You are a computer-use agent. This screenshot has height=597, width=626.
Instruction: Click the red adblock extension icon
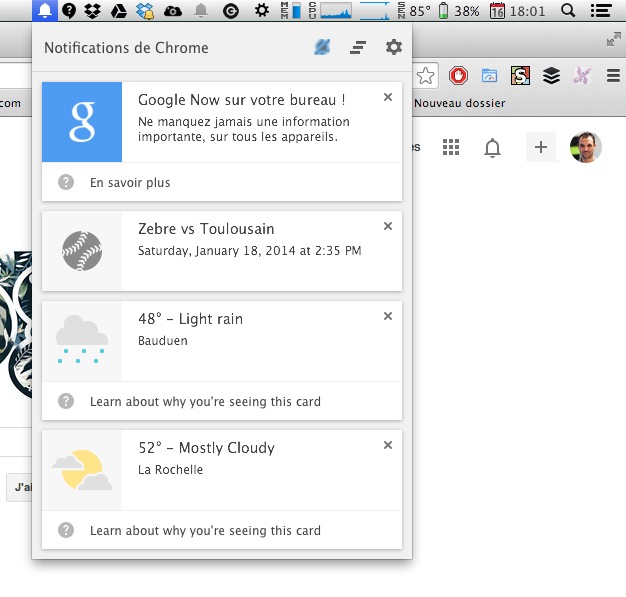coord(458,75)
